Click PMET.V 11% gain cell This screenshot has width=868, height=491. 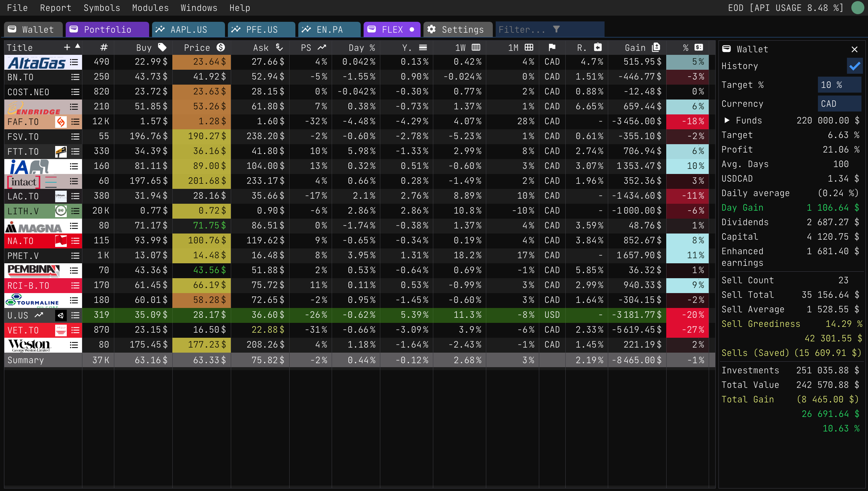pyautogui.click(x=688, y=256)
